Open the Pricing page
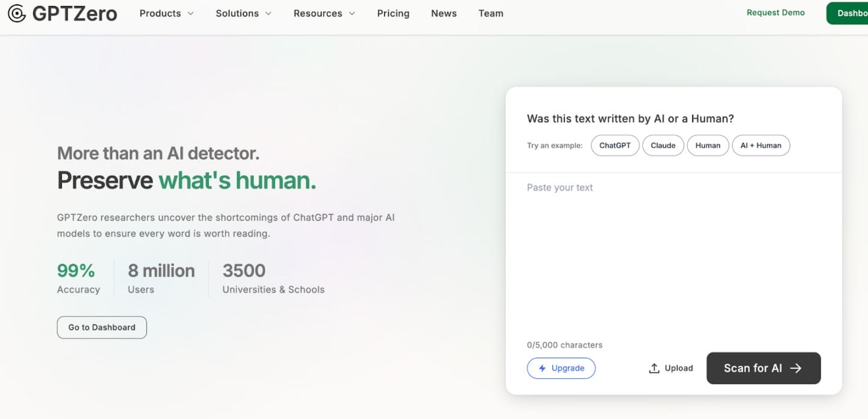 tap(393, 13)
